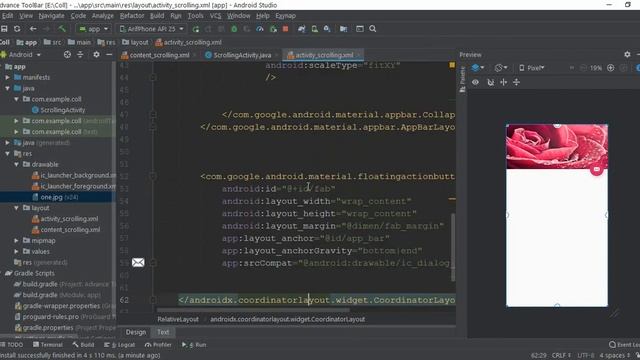Open the Navigate menu
This screenshot has height=360, width=640.
pos(51,16)
